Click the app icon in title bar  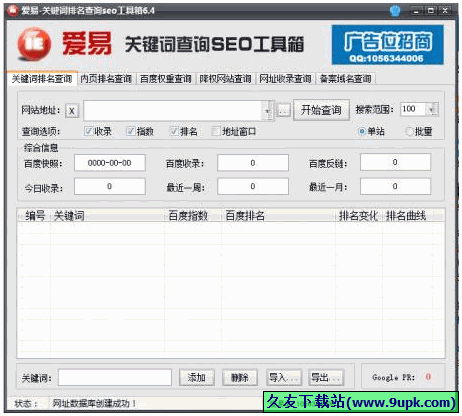(x=13, y=10)
